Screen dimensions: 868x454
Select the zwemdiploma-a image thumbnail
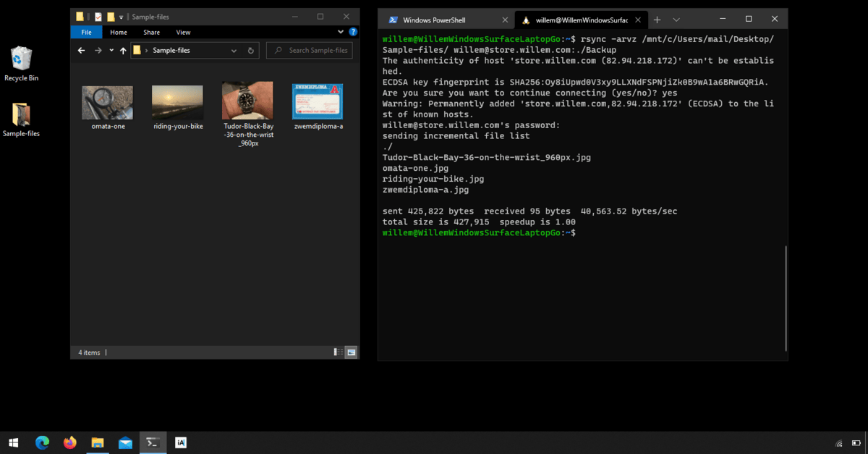[317, 101]
